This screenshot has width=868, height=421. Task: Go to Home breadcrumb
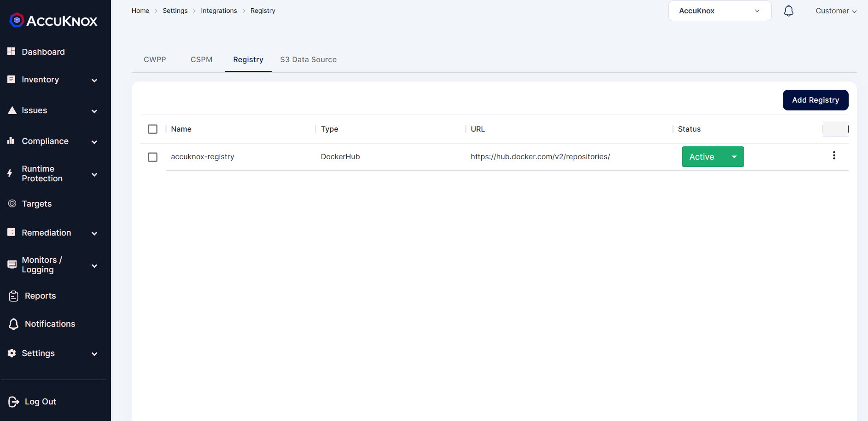(140, 11)
